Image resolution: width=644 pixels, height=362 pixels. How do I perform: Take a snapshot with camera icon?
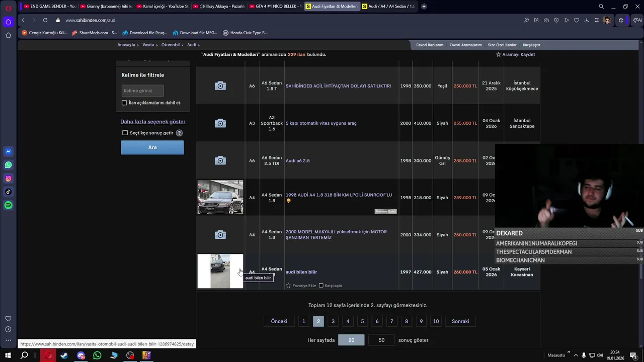click(546, 20)
